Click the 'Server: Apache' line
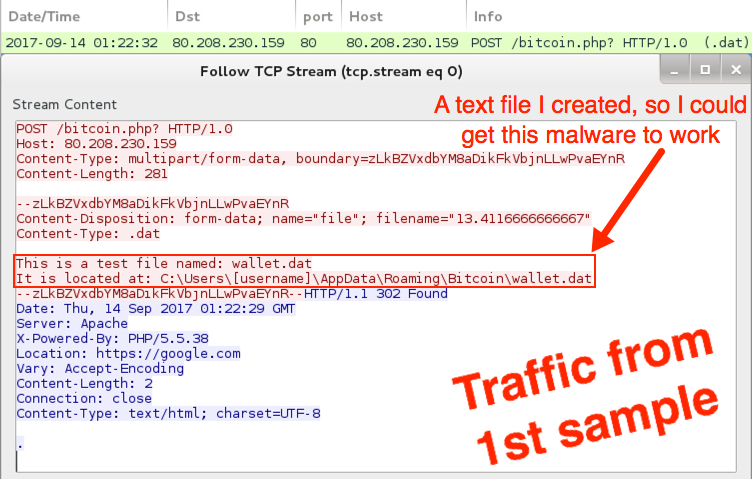The height and width of the screenshot is (479, 752). click(72, 323)
